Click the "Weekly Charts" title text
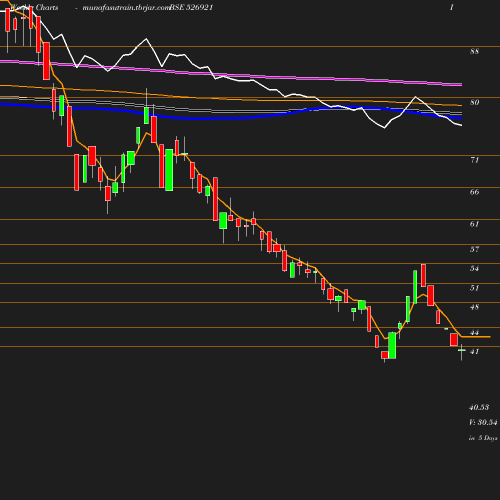 point(34,7)
